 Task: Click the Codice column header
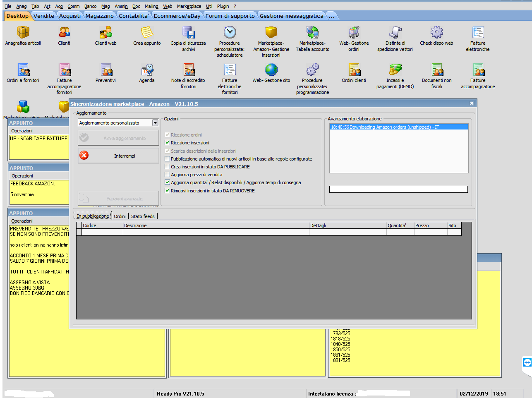point(103,225)
